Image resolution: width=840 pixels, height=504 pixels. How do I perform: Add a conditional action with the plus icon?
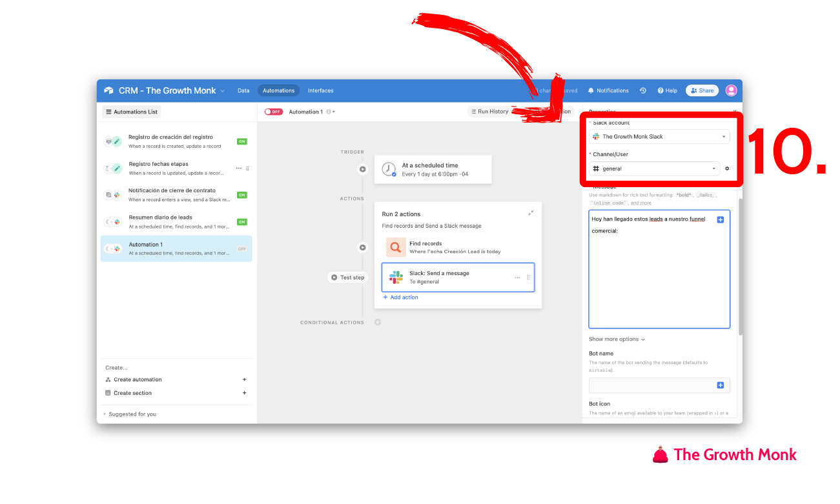click(378, 322)
